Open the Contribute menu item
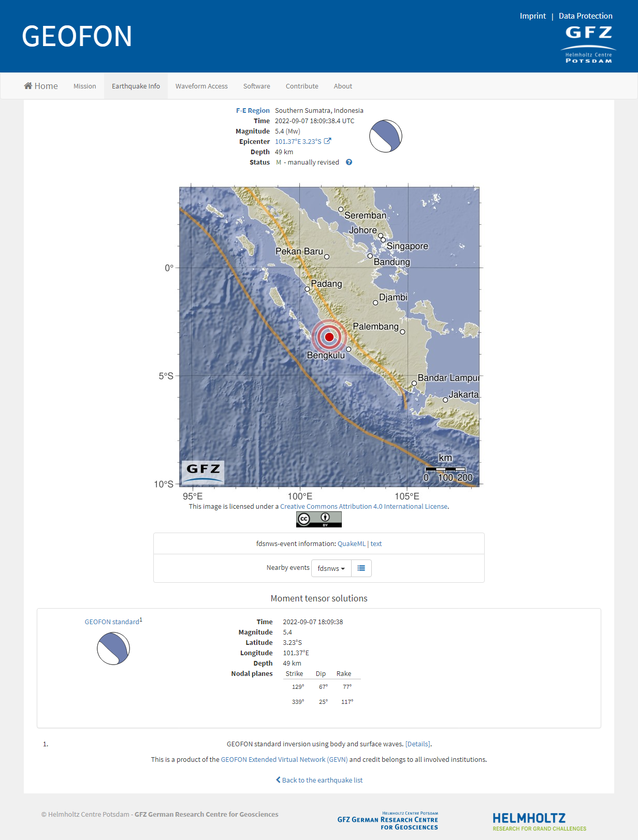This screenshot has width=638, height=840. [x=302, y=86]
